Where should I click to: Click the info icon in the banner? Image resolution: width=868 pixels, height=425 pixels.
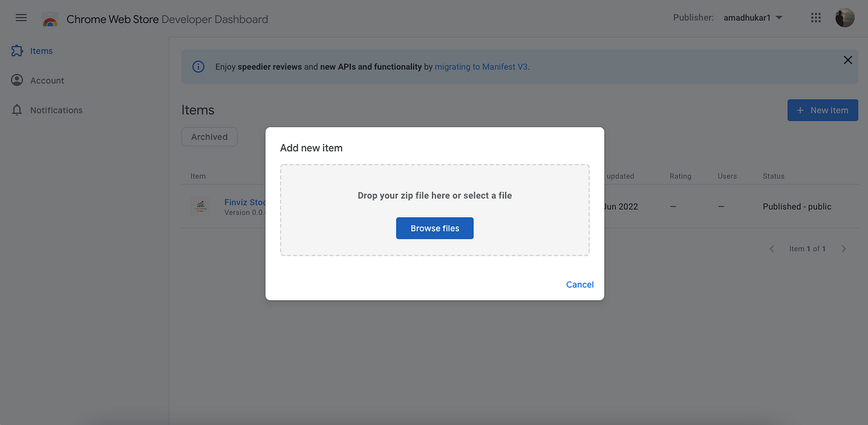coord(198,66)
